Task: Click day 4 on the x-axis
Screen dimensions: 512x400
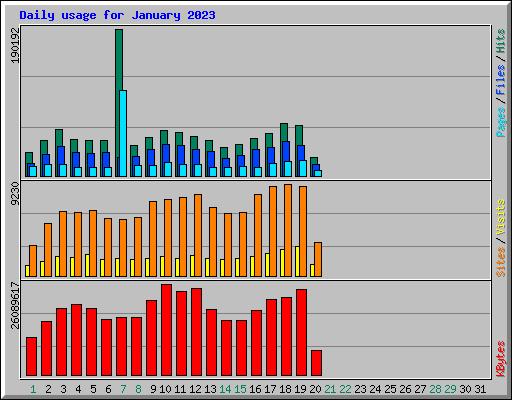Action: point(78,389)
